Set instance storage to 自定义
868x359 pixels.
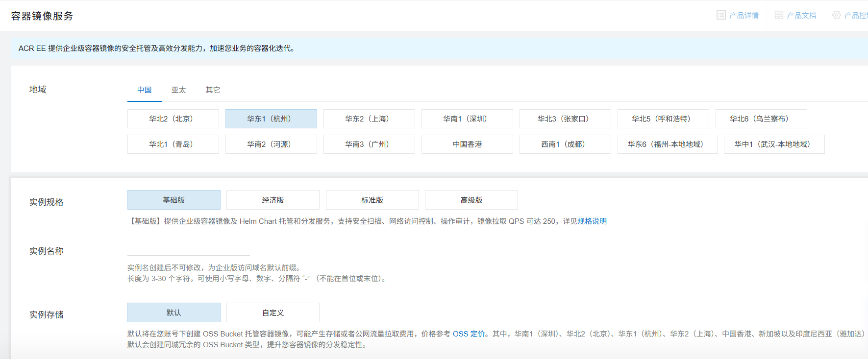(273, 313)
